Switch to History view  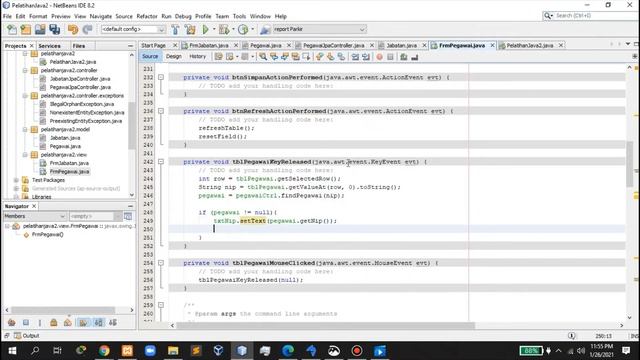click(198, 56)
